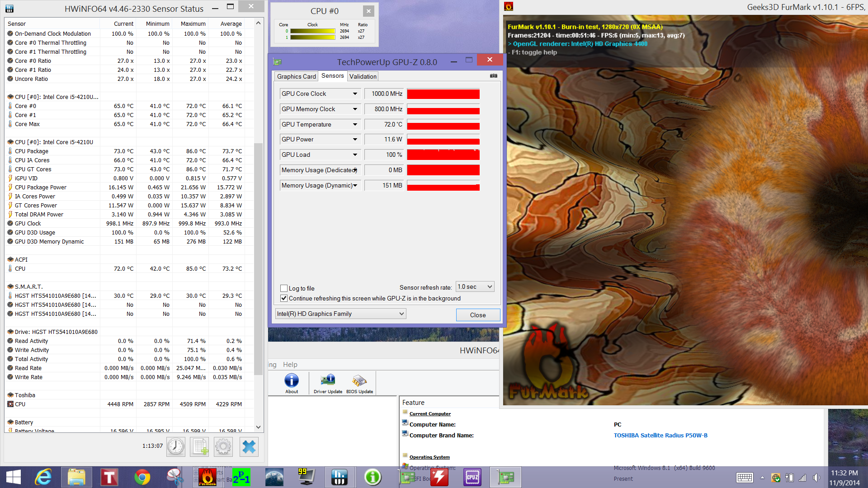Image resolution: width=868 pixels, height=488 pixels.
Task: Switch to the Graphics Card tab
Action: coord(296,76)
